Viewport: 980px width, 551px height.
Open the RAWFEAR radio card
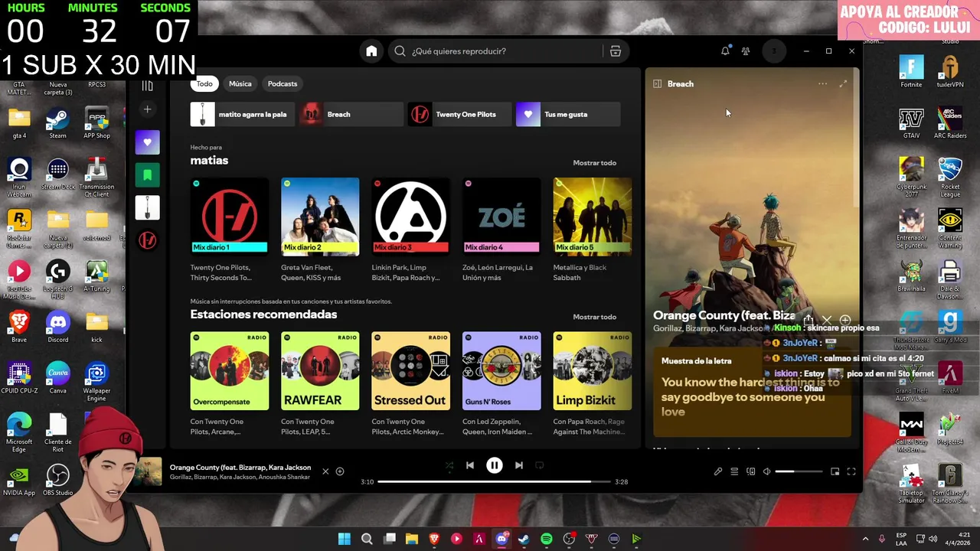click(x=320, y=385)
